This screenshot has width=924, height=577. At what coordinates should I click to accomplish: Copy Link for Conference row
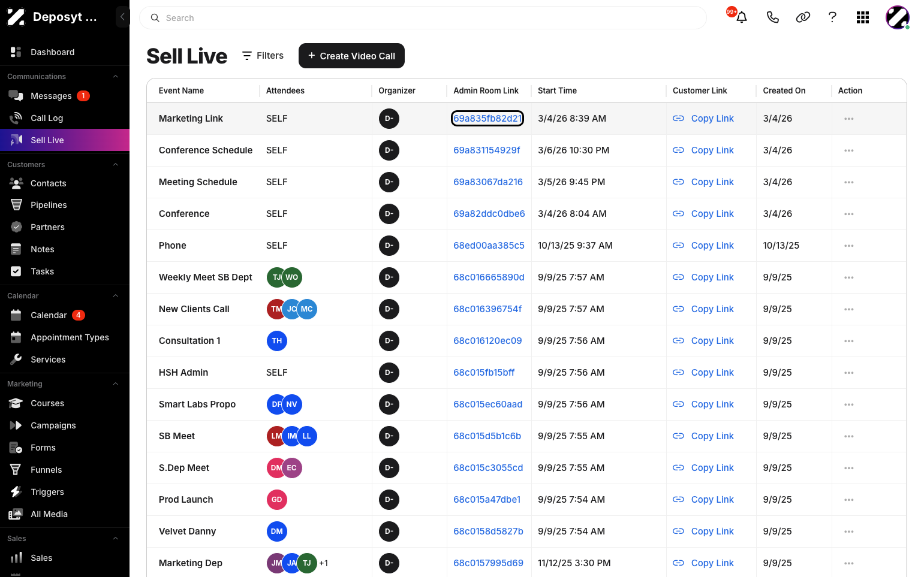(x=703, y=214)
